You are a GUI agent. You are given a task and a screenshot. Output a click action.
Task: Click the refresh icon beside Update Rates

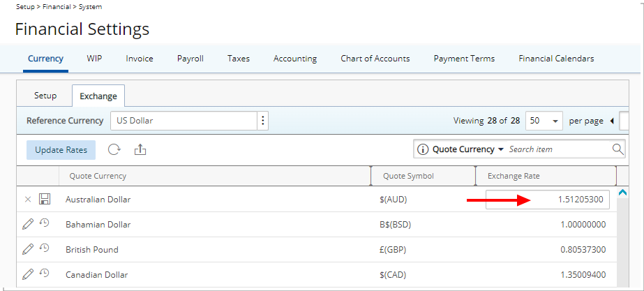(x=114, y=149)
